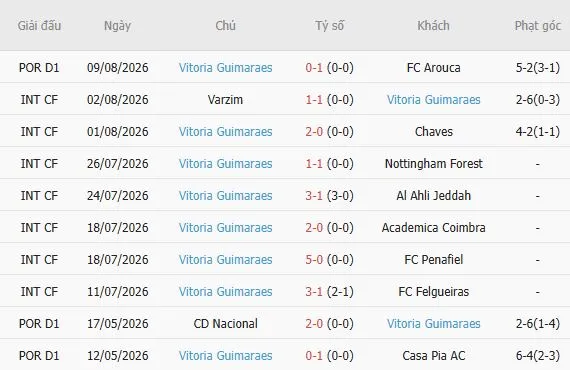Open Varzim team page

(x=225, y=100)
